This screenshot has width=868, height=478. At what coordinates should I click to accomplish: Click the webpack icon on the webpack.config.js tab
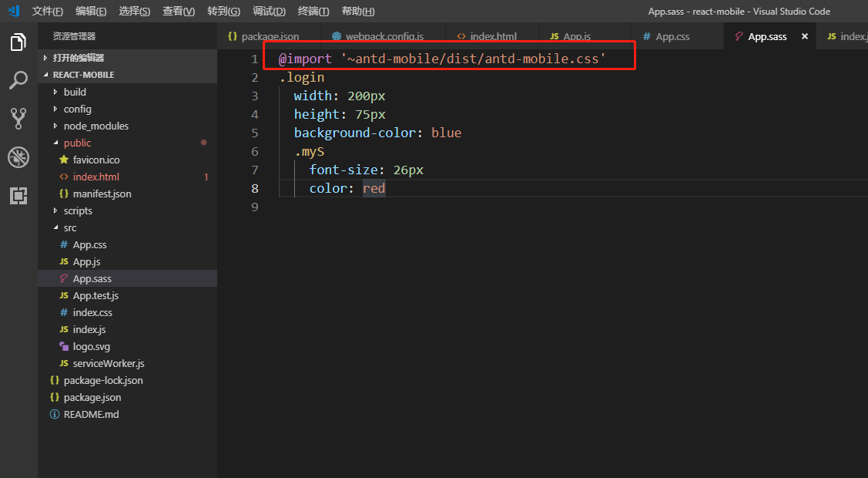(337, 35)
